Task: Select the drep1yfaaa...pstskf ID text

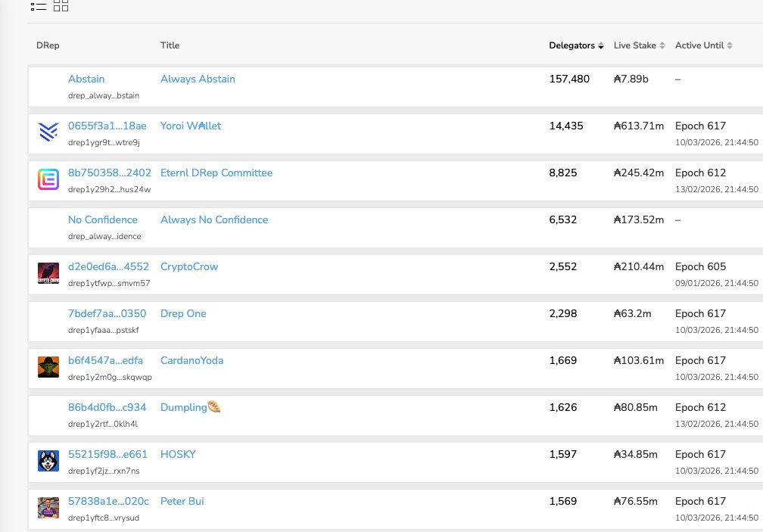Action: 104,330
